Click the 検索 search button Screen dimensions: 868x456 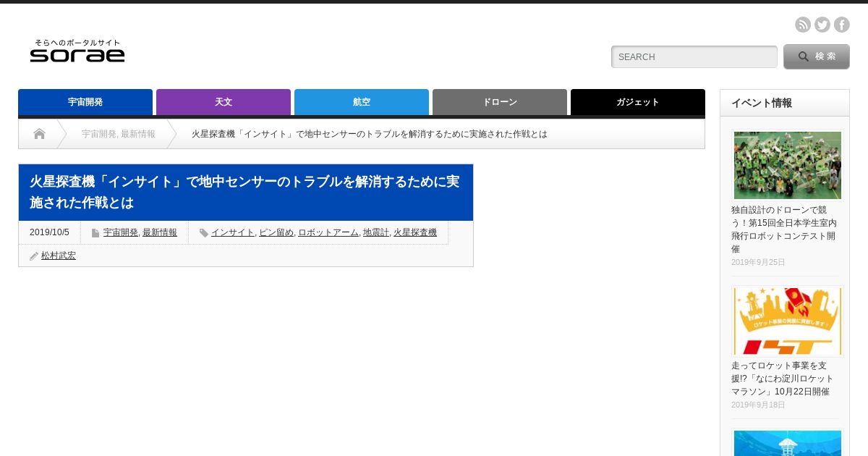point(816,56)
